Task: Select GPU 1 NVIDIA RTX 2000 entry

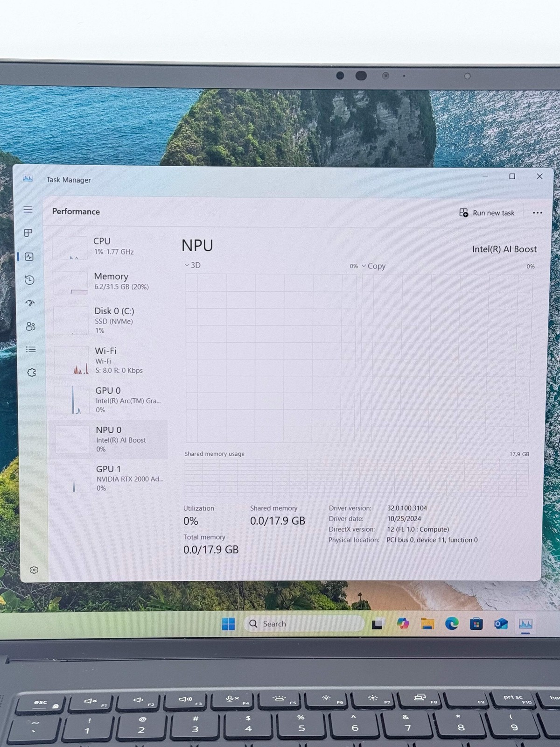Action: pos(110,478)
